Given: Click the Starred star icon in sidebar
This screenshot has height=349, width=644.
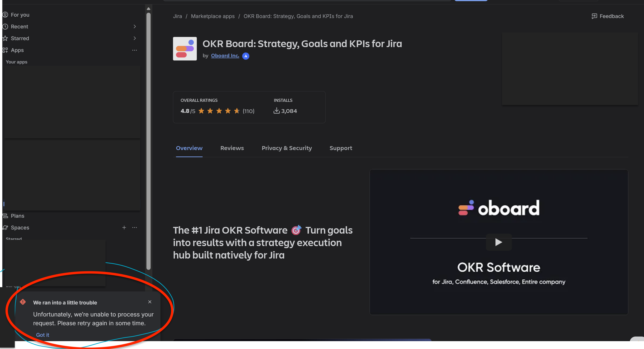Looking at the screenshot, I should tap(5, 38).
